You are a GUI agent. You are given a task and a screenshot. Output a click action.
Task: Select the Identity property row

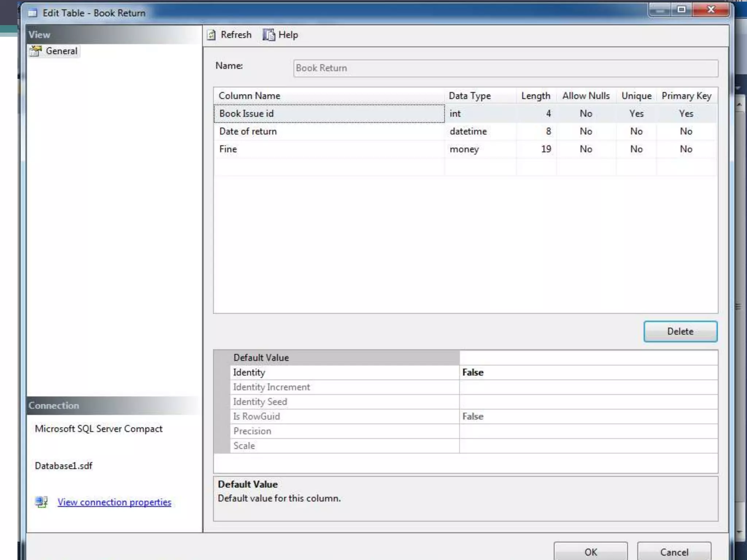(345, 373)
